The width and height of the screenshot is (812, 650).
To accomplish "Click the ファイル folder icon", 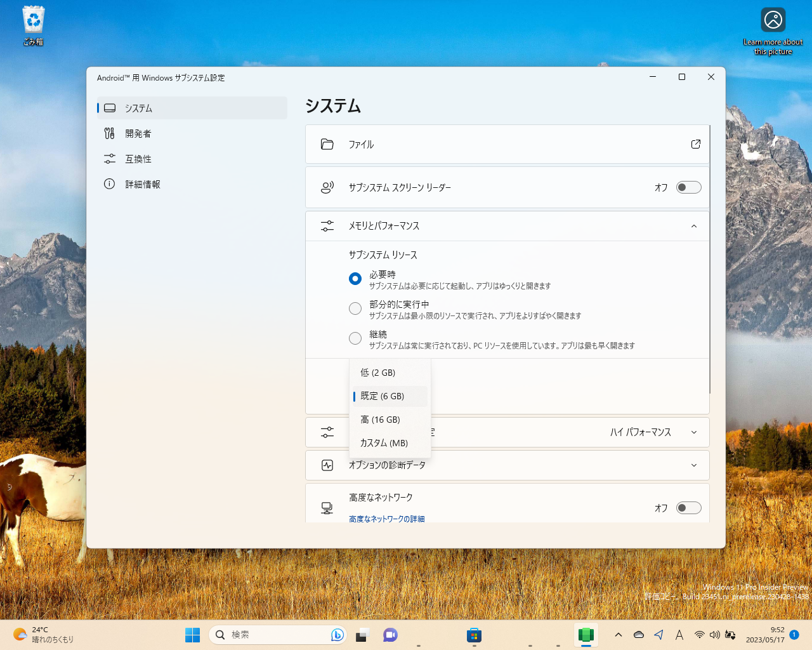I will pos(327,144).
